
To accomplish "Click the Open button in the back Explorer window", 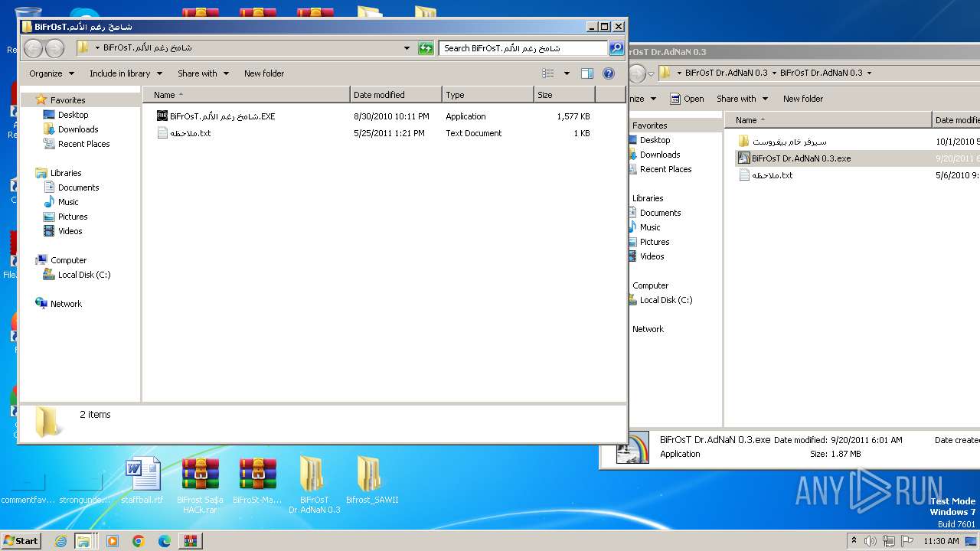I will coord(687,99).
